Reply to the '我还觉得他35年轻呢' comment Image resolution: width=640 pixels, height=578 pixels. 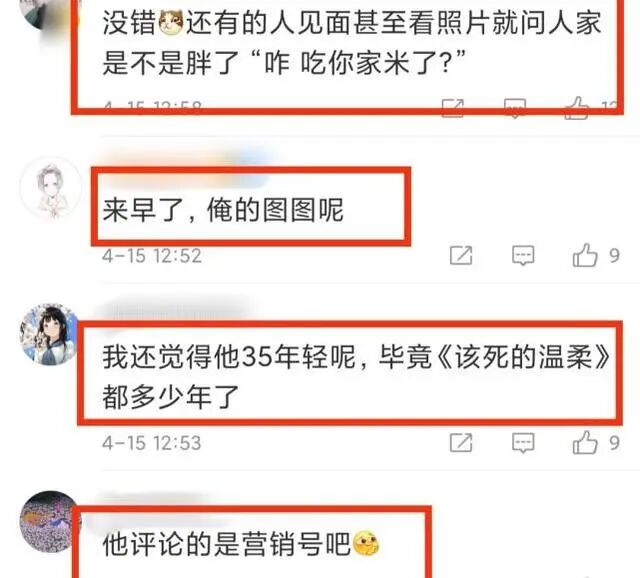pos(523,443)
